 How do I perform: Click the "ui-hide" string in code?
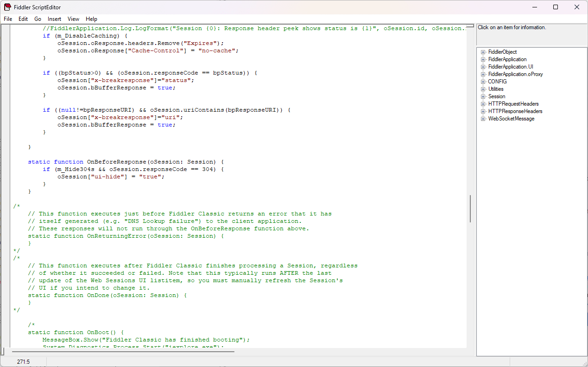pos(107,177)
